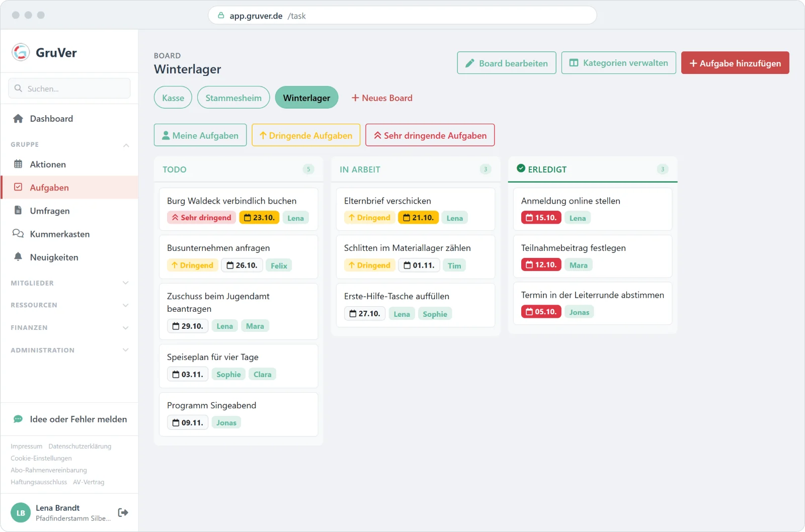The width and height of the screenshot is (805, 532).
Task: Click the search magnifier icon
Action: pyautogui.click(x=19, y=88)
